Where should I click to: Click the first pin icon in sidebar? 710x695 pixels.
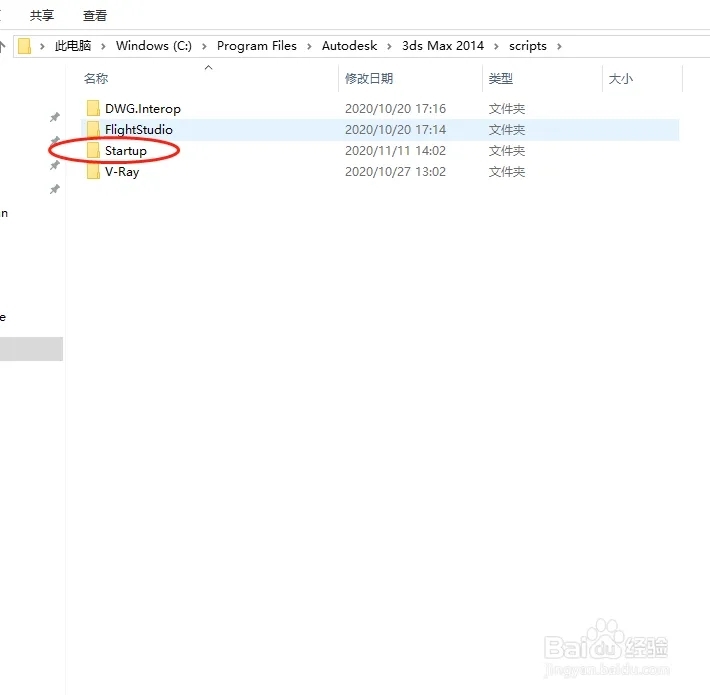pyautogui.click(x=55, y=117)
